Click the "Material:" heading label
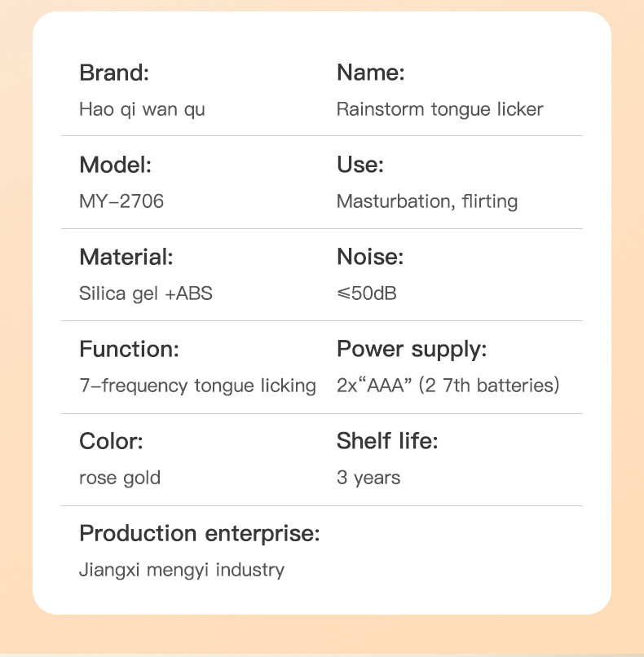The image size is (644, 657). coord(126,257)
